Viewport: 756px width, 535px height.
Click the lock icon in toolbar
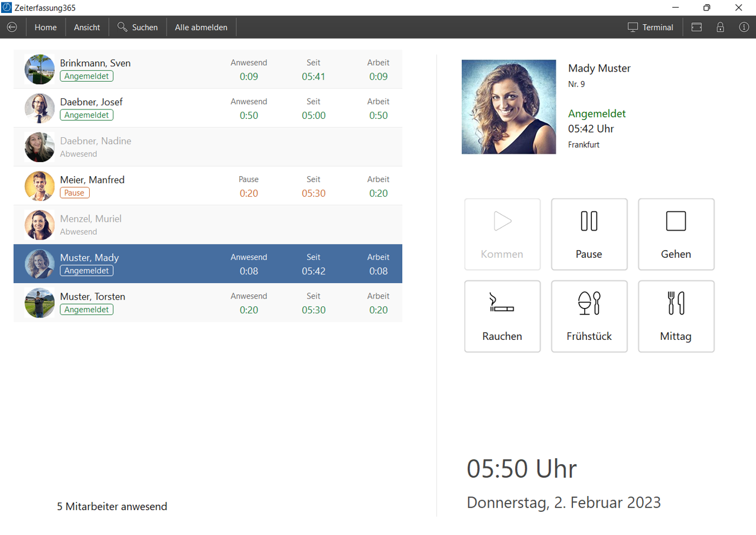(720, 27)
